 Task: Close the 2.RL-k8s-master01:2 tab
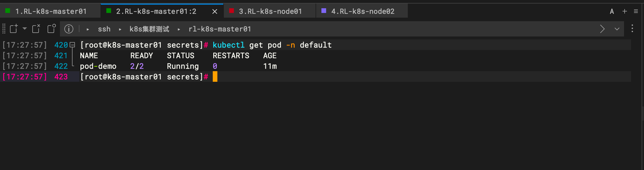coord(215,11)
